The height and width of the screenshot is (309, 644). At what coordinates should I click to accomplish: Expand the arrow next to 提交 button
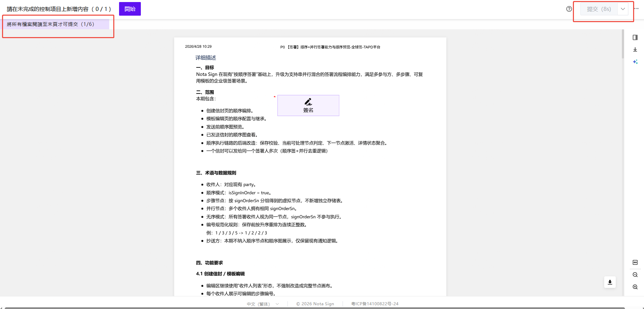point(623,9)
